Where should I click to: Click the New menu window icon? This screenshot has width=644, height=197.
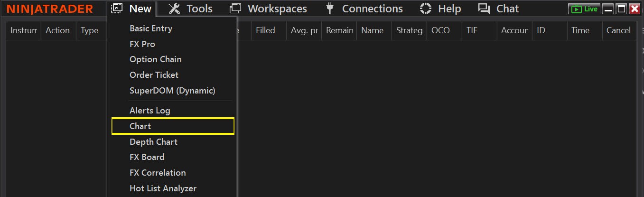116,9
